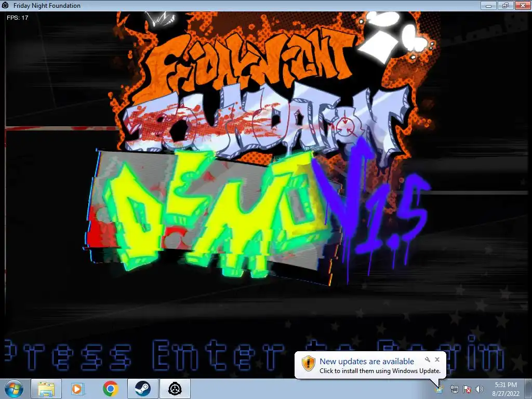Click the yellow shield icon in update balloon
Screen dimensions: 532x399
pos(308,363)
